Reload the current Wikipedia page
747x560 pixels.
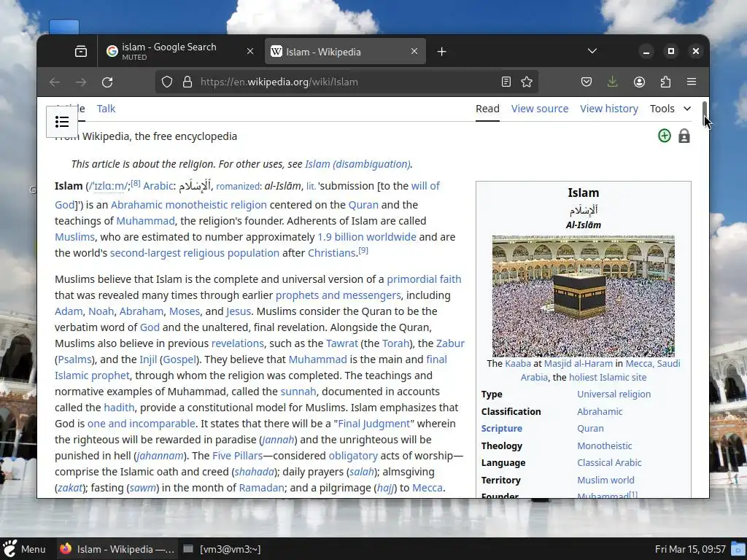coord(107,82)
